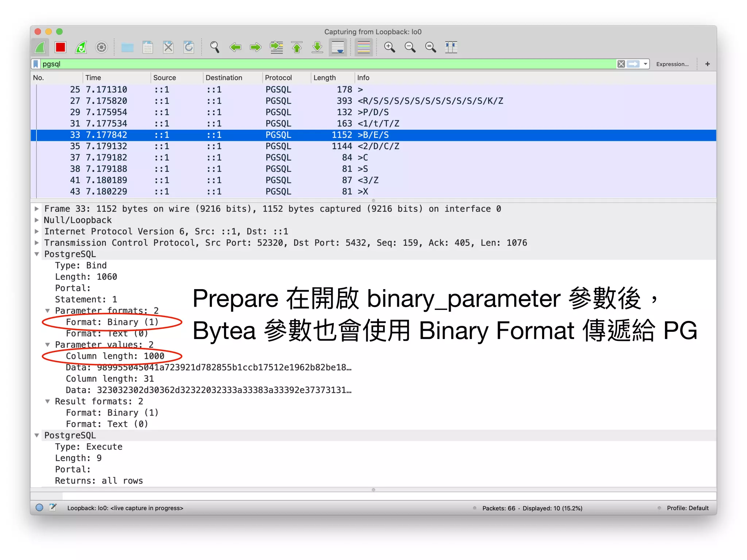This screenshot has height=560, width=747.
Task: Zoom out the main window text
Action: coord(410,47)
